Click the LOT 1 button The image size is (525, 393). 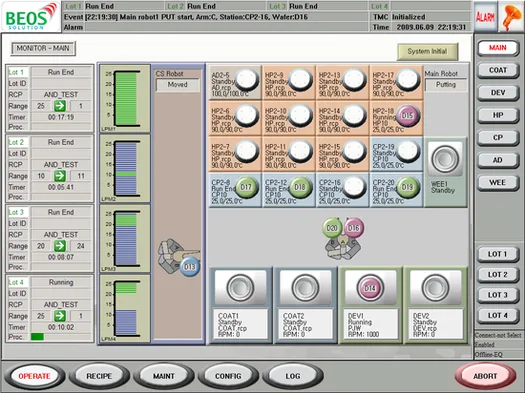[498, 254]
